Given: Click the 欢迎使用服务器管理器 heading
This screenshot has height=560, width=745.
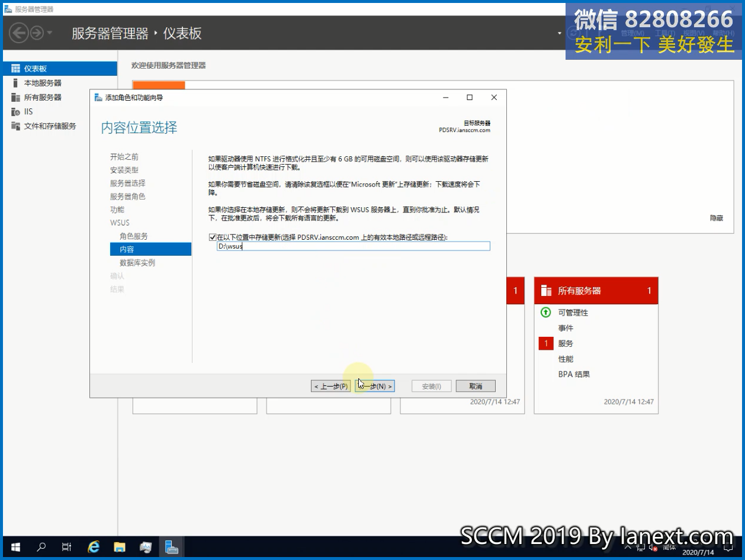Looking at the screenshot, I should pyautogui.click(x=169, y=65).
